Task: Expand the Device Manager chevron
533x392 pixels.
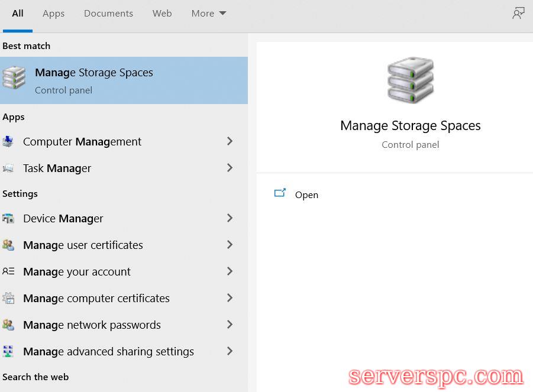Action: click(x=230, y=218)
